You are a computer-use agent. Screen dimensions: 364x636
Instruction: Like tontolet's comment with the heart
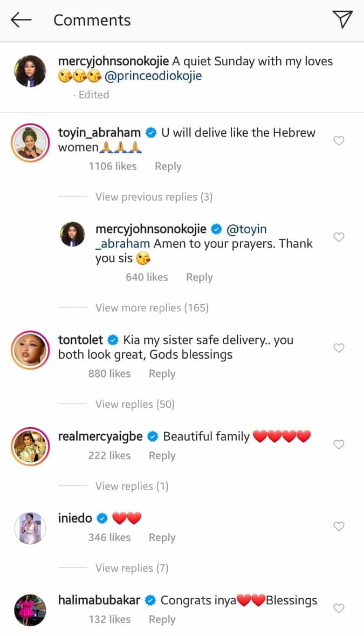(339, 348)
